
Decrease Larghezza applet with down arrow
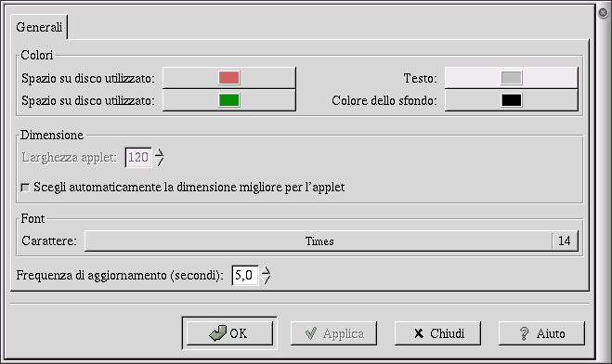(159, 162)
